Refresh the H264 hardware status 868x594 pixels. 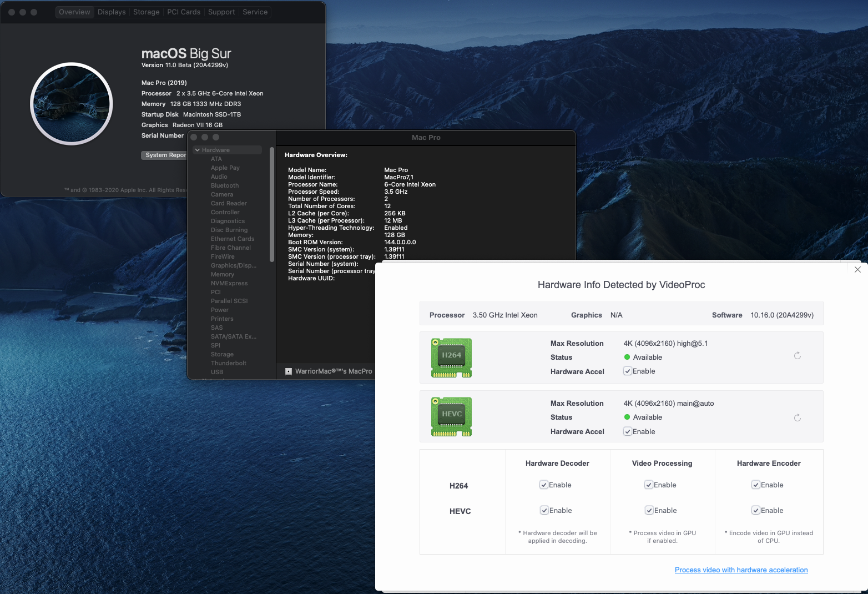click(797, 356)
